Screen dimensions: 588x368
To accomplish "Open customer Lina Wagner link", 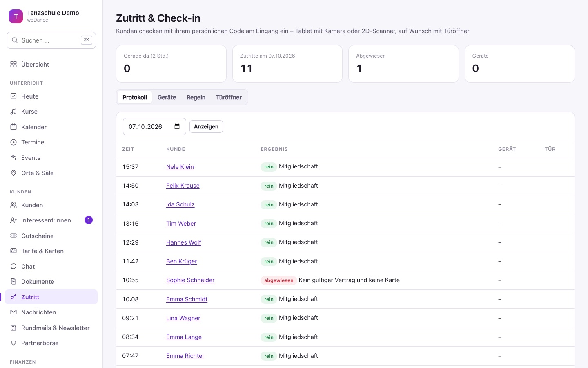I will point(183,318).
